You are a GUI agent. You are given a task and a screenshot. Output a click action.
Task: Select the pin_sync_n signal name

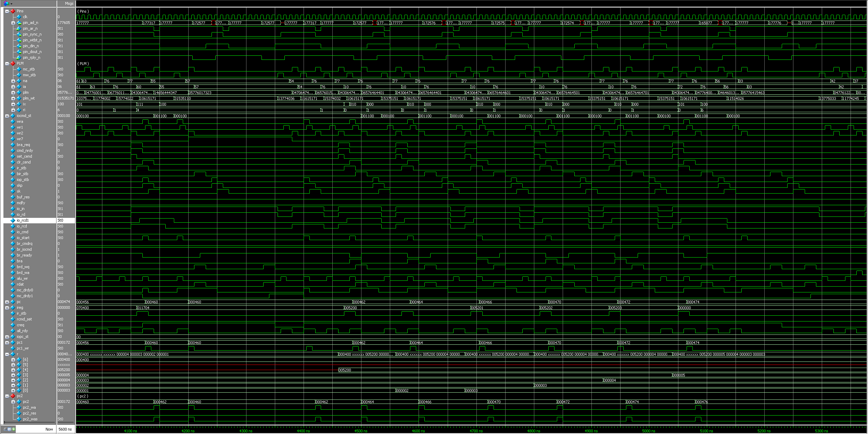coord(32,34)
